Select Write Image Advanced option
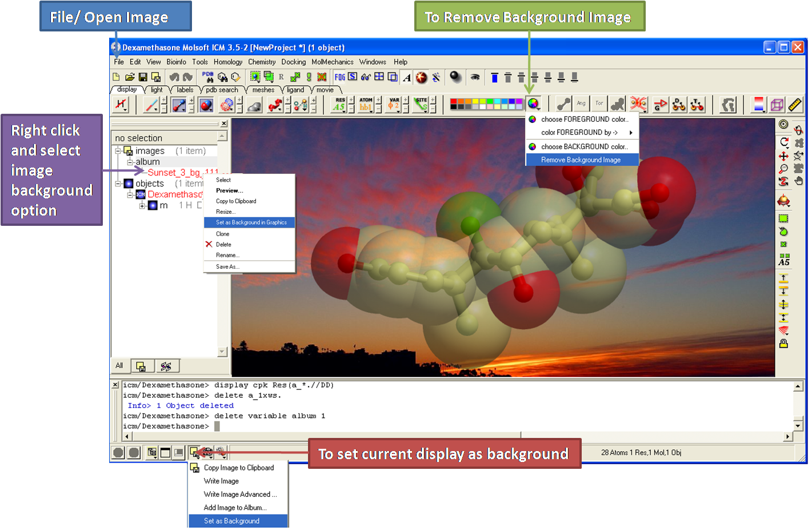Image resolution: width=812 pixels, height=530 pixels. (x=240, y=495)
